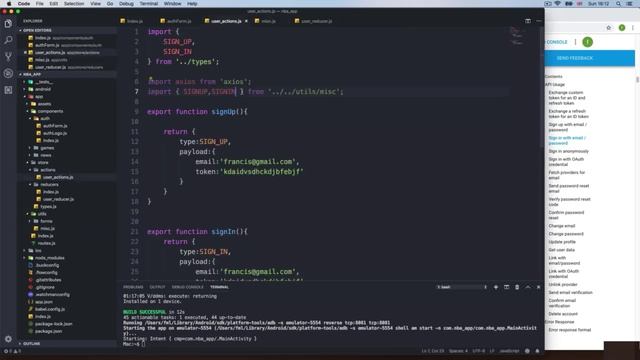Open routes.js in the file tree

point(46,243)
